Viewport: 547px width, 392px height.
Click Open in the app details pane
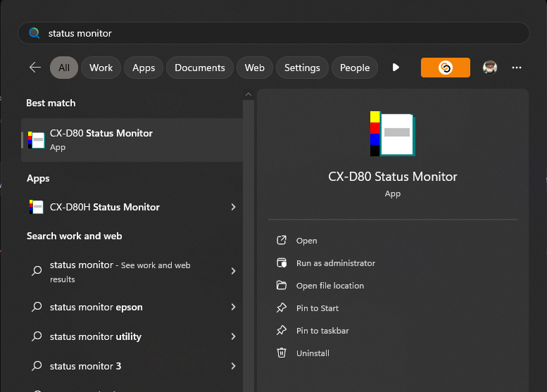tap(307, 241)
